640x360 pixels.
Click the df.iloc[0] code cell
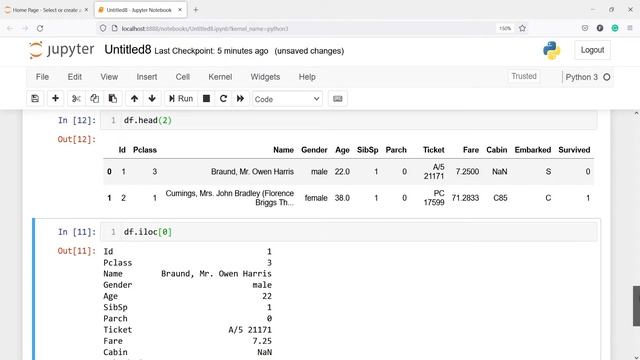click(349, 232)
